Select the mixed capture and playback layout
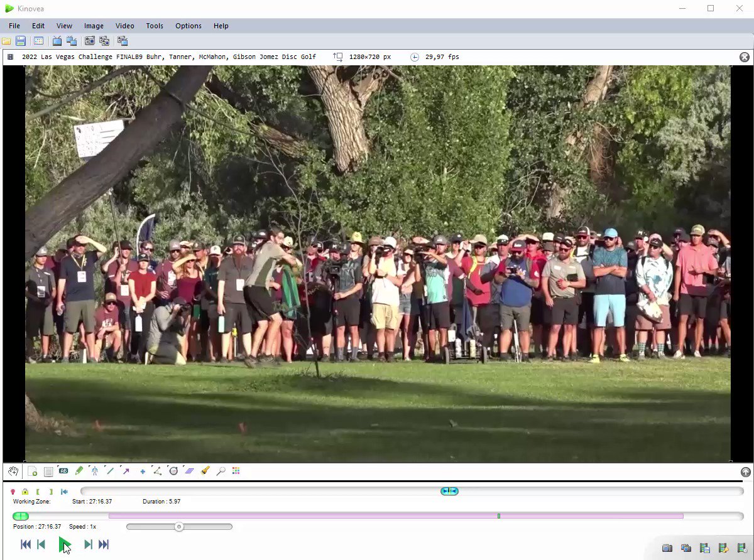This screenshot has width=754, height=560. click(123, 41)
